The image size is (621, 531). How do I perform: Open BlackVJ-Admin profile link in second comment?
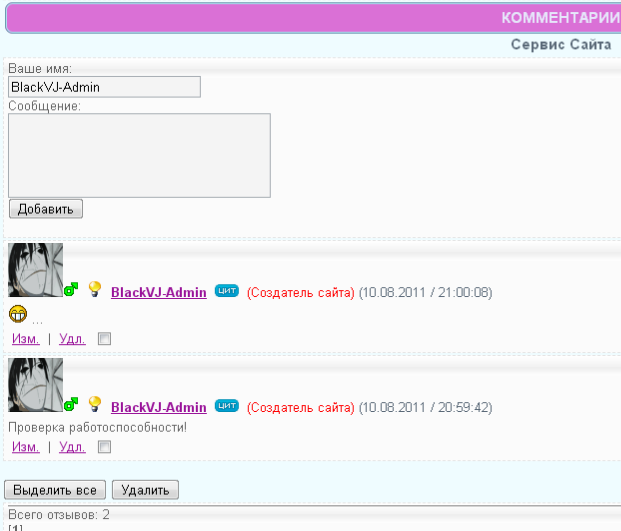159,407
